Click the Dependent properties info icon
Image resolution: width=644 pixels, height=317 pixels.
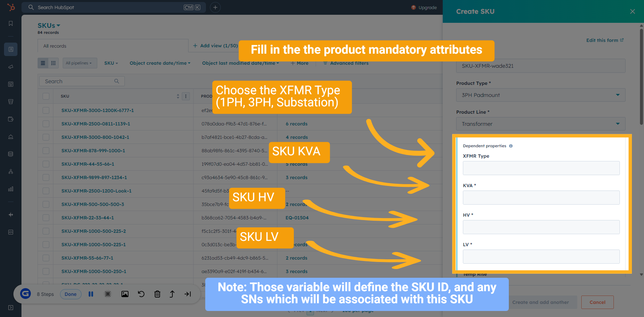pos(511,146)
